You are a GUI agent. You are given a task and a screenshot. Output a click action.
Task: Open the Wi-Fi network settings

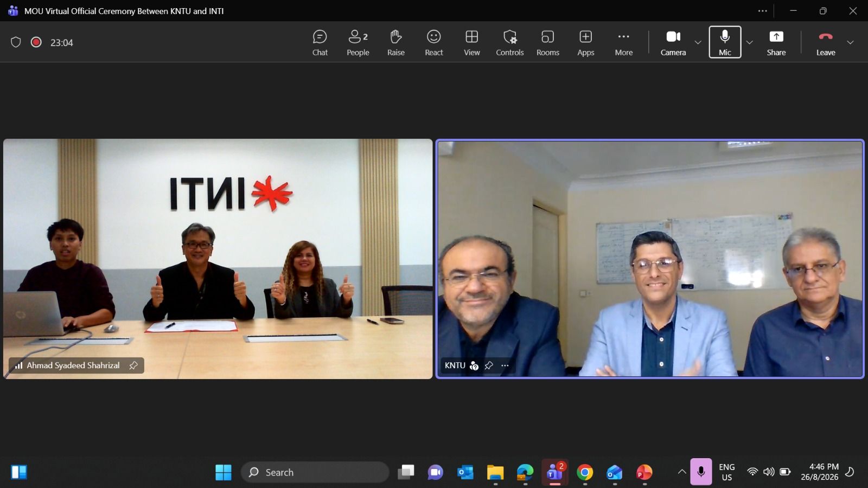[x=752, y=472]
